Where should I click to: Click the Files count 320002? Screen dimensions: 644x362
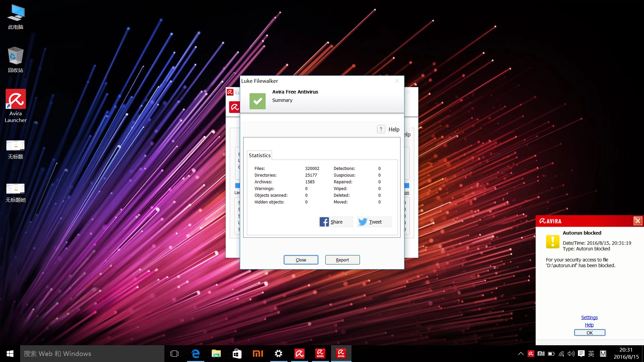click(x=312, y=169)
